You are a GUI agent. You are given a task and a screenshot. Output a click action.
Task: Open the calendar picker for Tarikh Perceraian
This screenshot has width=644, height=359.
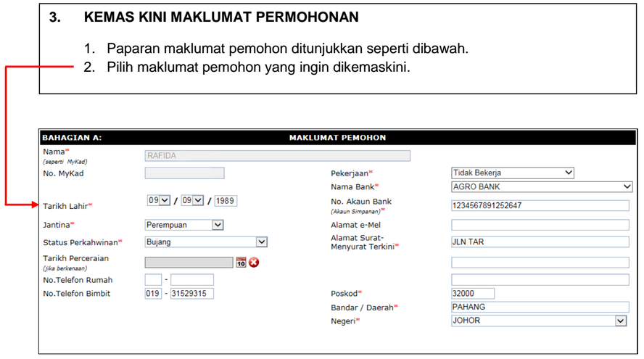[x=241, y=262]
